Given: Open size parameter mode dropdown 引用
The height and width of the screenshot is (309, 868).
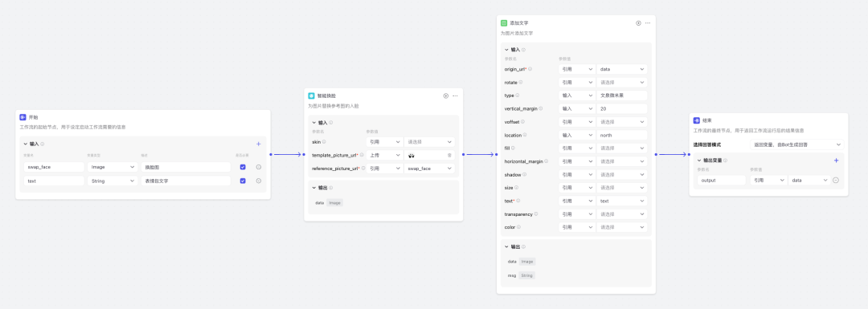Looking at the screenshot, I should coord(576,188).
